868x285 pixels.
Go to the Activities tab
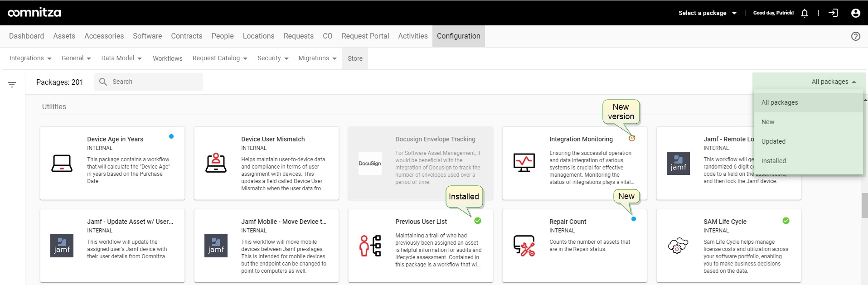click(412, 36)
